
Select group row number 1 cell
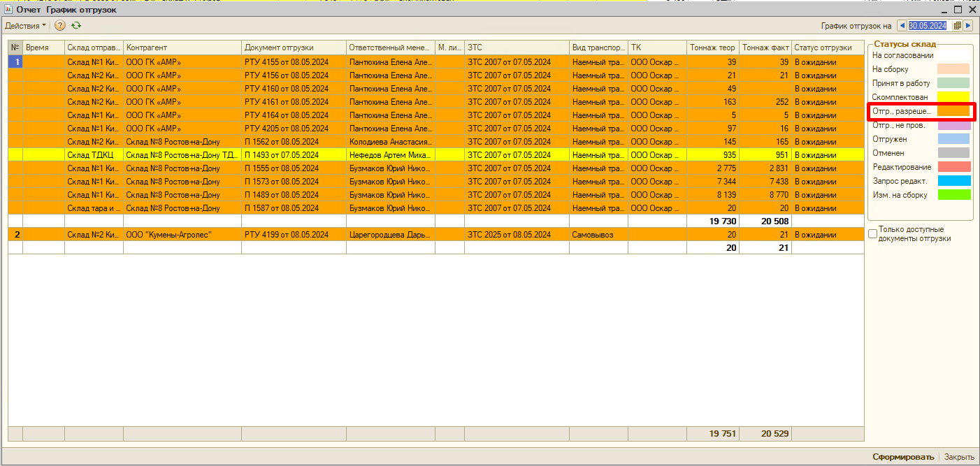click(15, 62)
